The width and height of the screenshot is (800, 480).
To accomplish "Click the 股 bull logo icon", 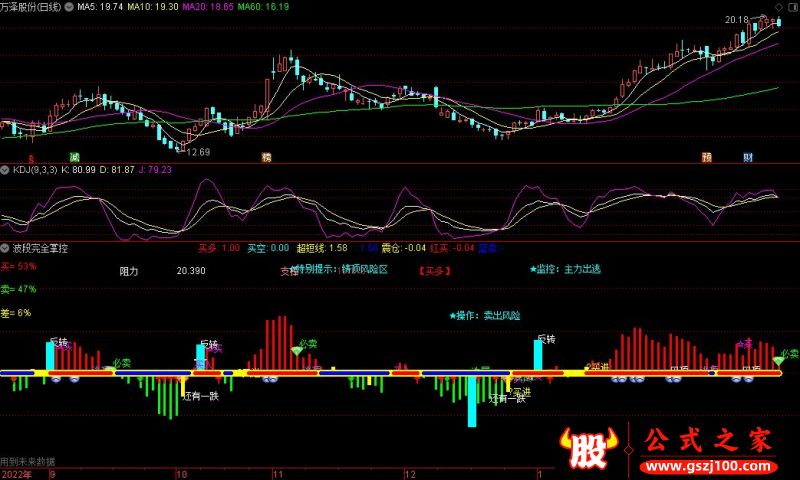I will [x=591, y=447].
